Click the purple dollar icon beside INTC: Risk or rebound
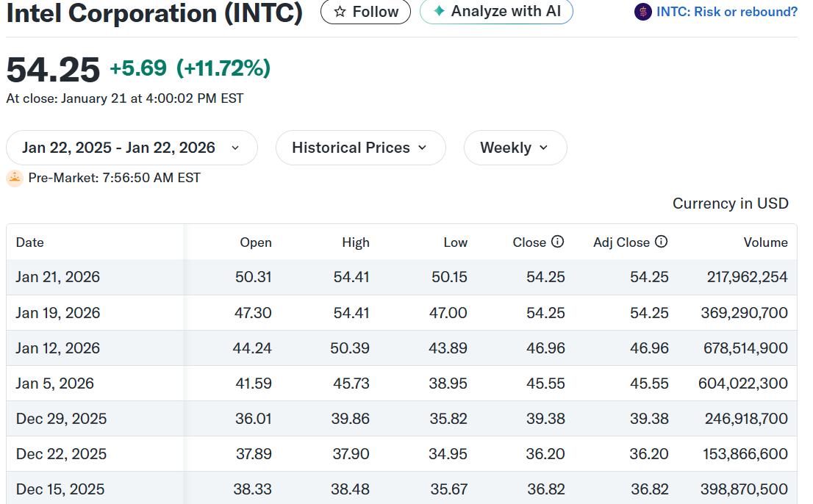The image size is (813, 504). 643,12
